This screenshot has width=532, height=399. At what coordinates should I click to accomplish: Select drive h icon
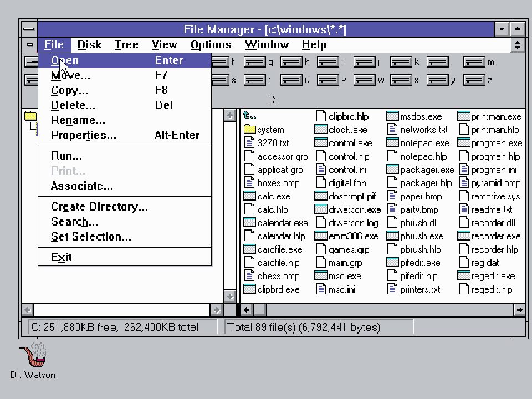pyautogui.click(x=291, y=62)
